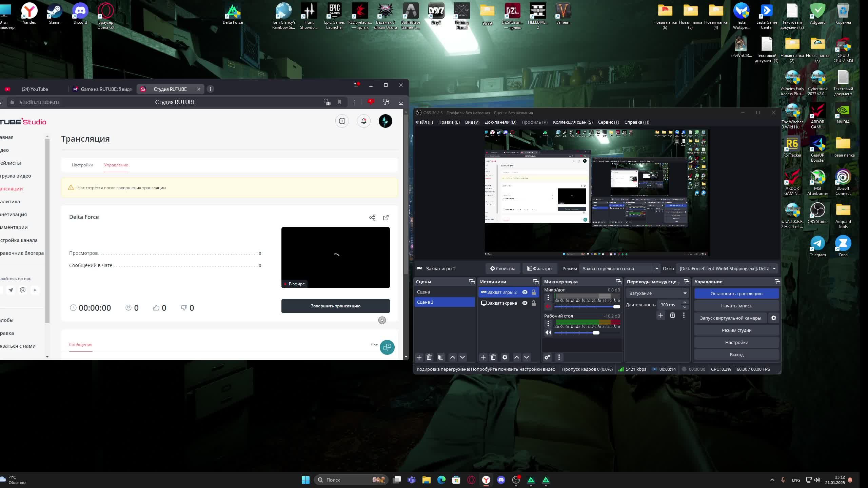868x488 pixels.
Task: Increase transition duration with up arrow
Action: pyautogui.click(x=685, y=302)
